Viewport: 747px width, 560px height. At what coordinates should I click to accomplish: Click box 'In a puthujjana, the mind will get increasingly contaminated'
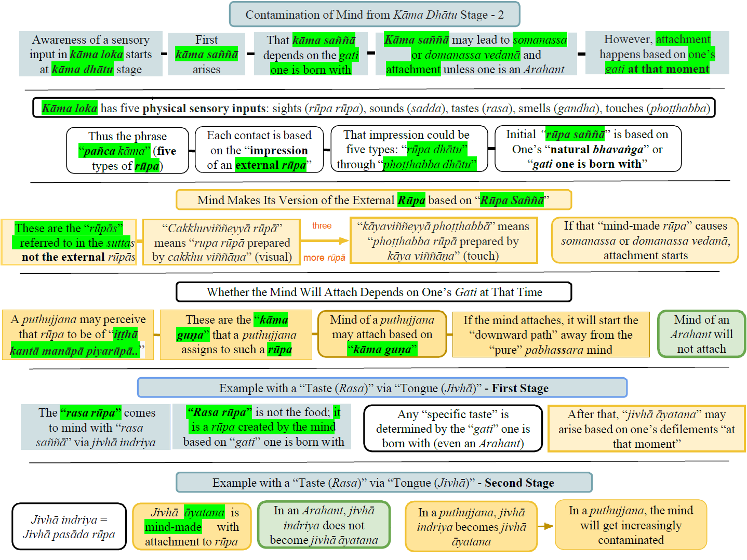pos(631,525)
